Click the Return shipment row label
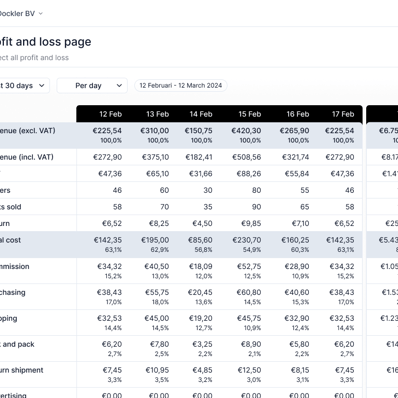The height and width of the screenshot is (398, 398). coord(22,370)
